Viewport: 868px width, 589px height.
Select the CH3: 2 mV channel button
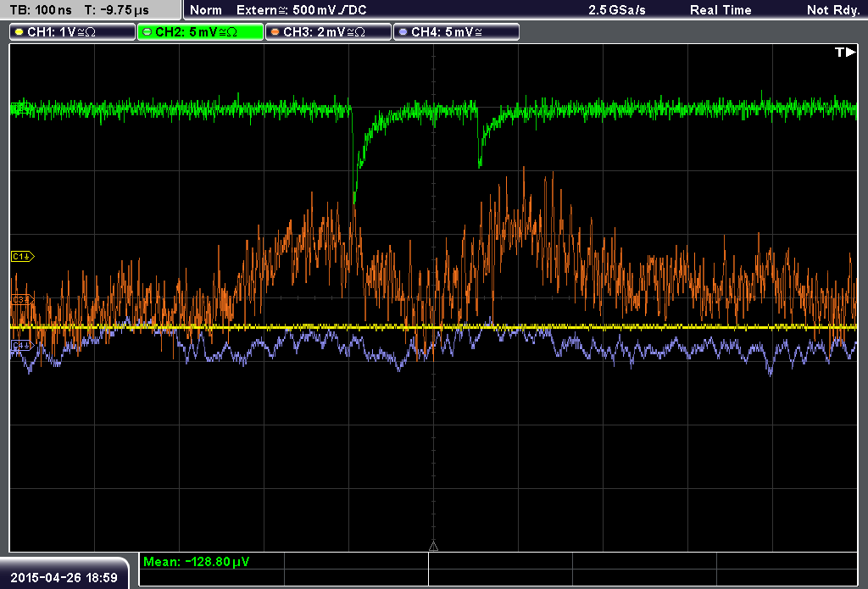[328, 32]
